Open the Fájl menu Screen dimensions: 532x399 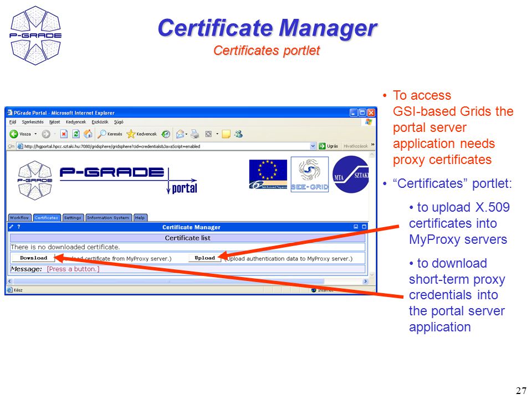(x=13, y=122)
